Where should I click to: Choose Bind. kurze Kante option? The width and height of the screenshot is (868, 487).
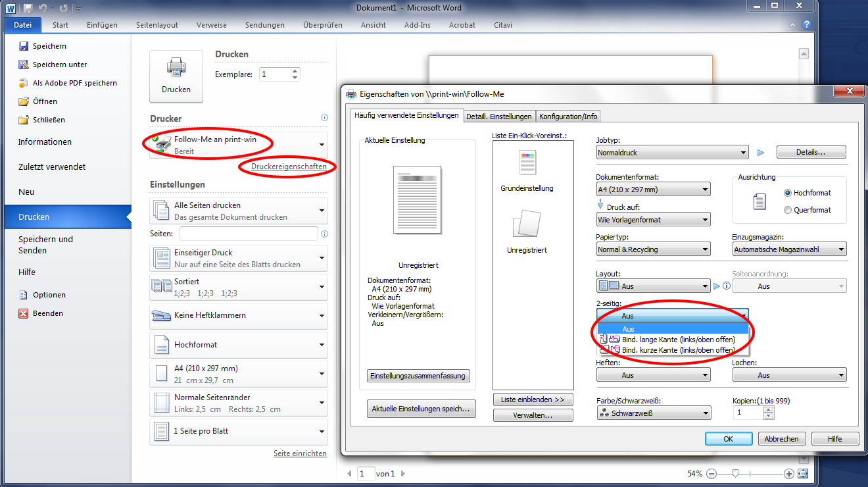tap(672, 350)
